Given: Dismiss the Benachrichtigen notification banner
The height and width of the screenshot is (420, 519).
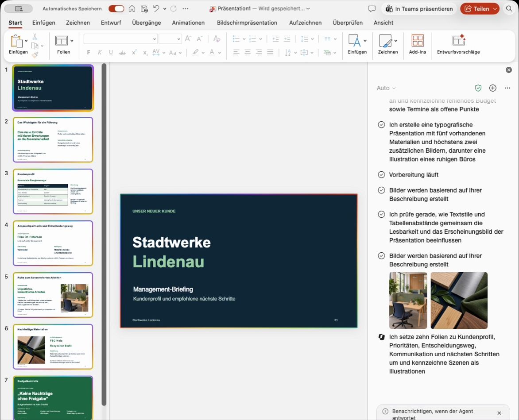Looking at the screenshot, I should pos(499,413).
